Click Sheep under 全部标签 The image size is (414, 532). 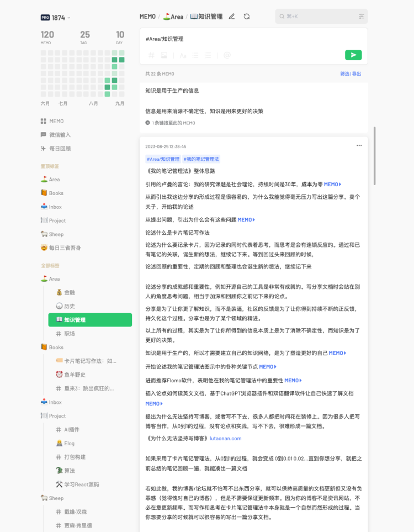point(52,498)
